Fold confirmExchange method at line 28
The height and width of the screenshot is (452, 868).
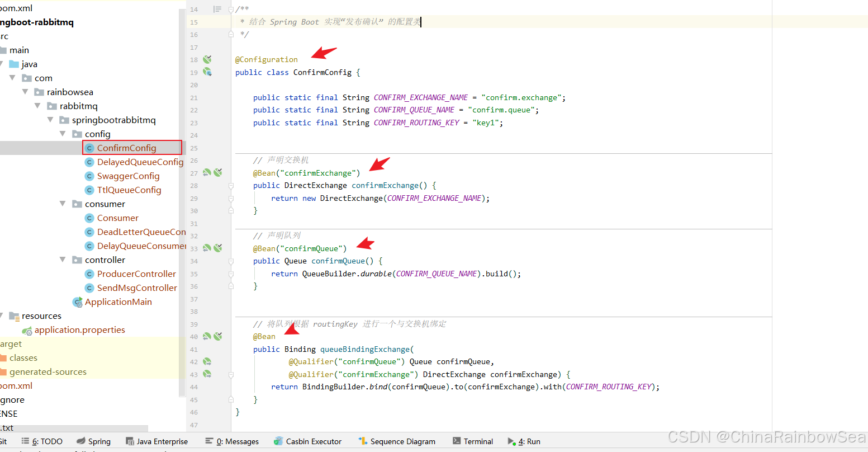231,186
